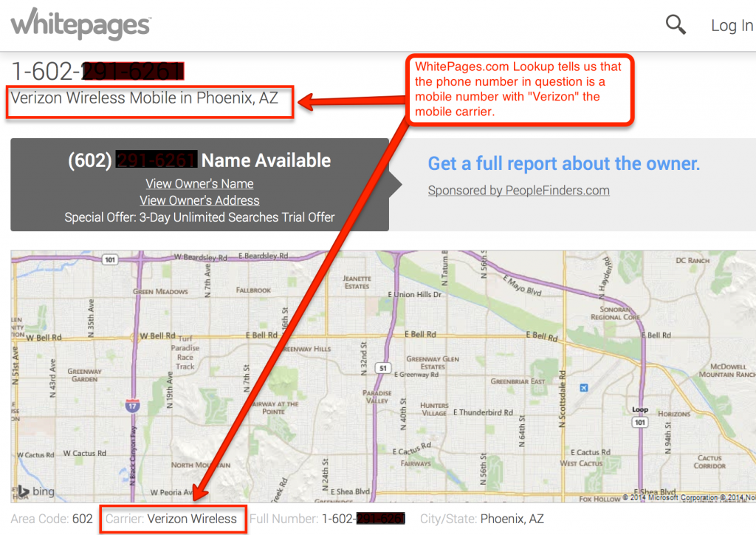Open the search magnifier icon
This screenshot has height=535, width=756.
tap(676, 24)
